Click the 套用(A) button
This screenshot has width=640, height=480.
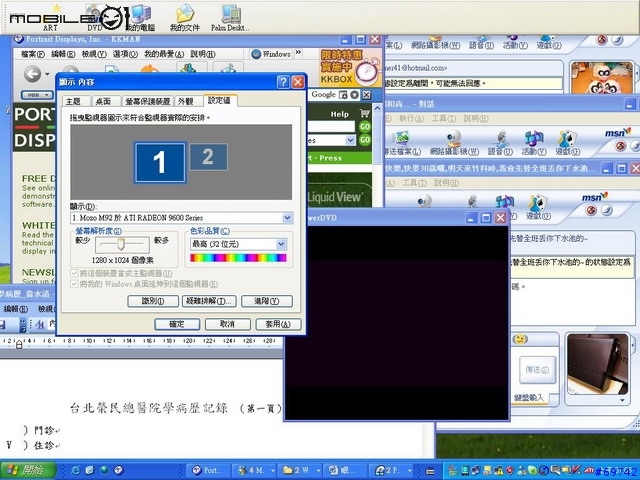tap(278, 324)
